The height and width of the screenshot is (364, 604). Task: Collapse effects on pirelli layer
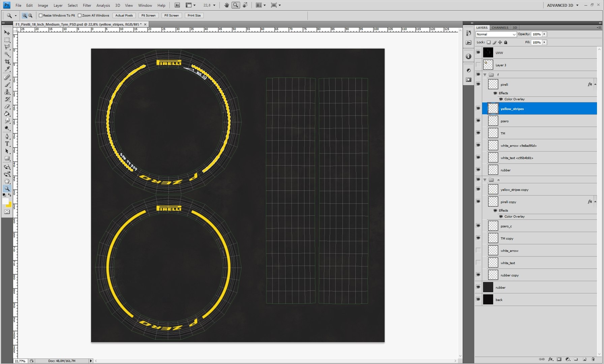[x=595, y=84]
